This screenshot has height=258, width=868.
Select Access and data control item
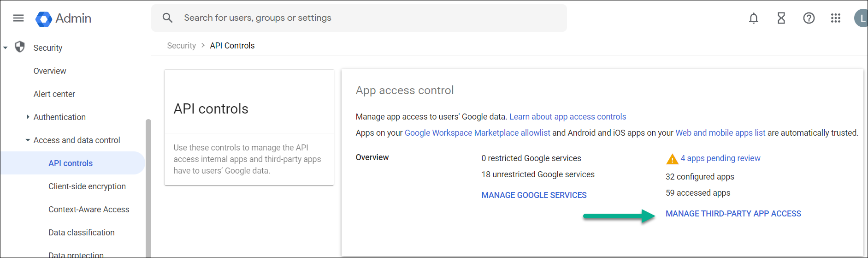[x=77, y=140]
